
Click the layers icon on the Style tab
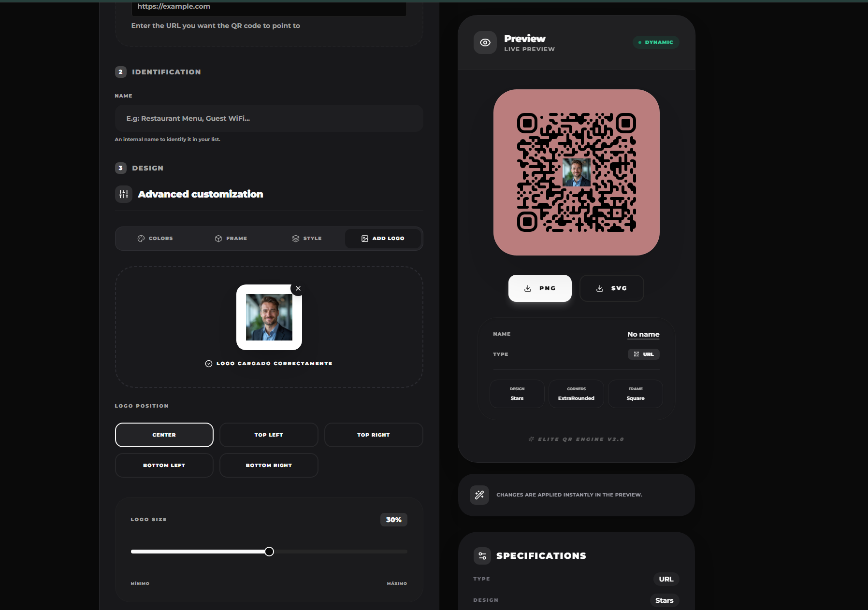point(295,238)
